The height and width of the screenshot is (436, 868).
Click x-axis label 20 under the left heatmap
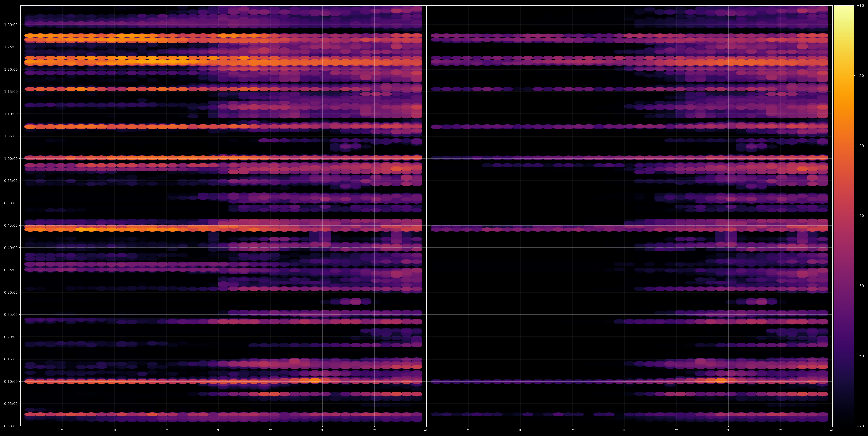[218, 430]
